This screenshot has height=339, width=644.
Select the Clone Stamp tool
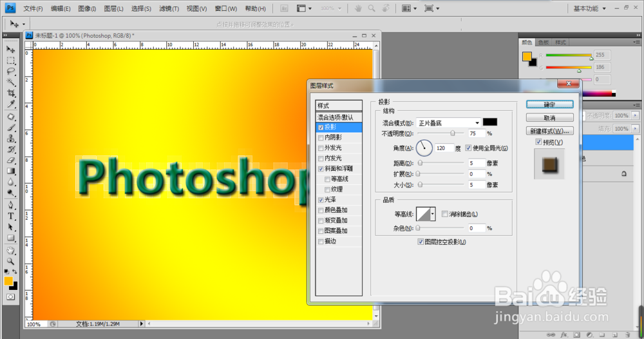[x=11, y=139]
